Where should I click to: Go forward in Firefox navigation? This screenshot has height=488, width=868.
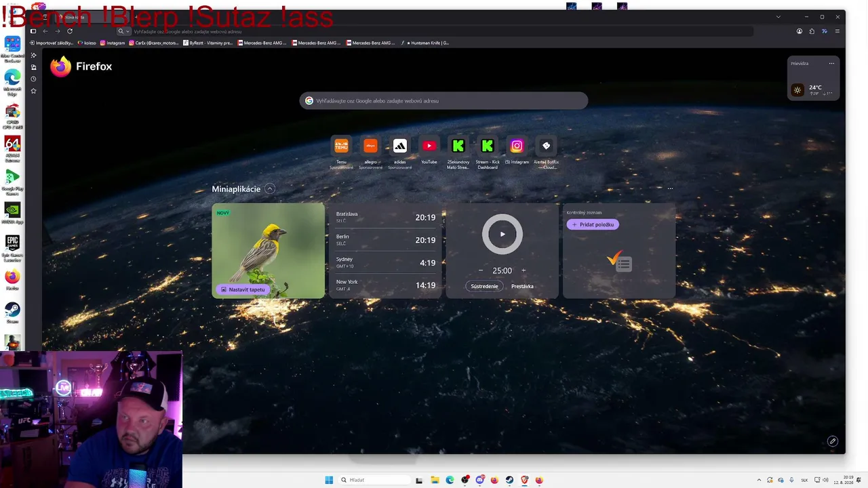[57, 31]
